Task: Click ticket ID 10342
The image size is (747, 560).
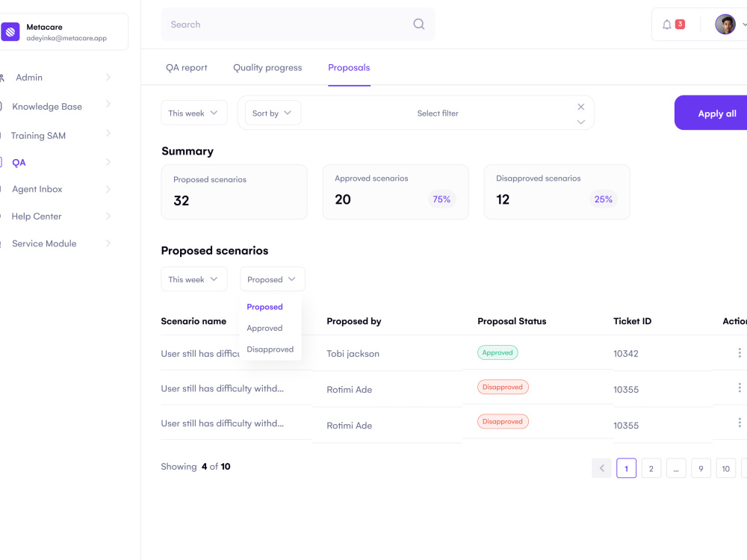Action: [625, 353]
